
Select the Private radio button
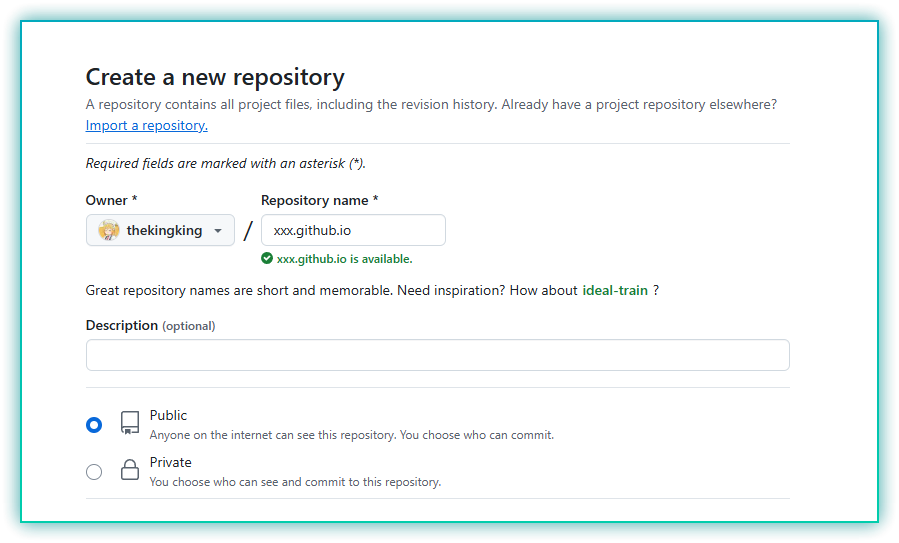[x=94, y=472]
